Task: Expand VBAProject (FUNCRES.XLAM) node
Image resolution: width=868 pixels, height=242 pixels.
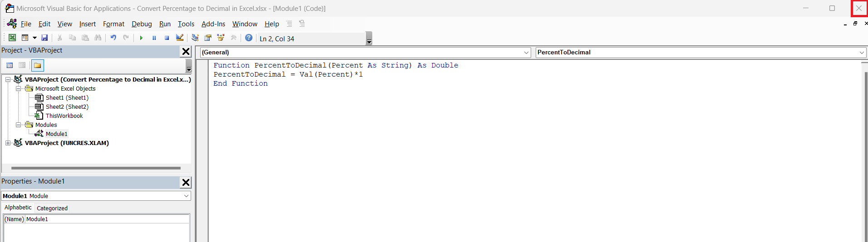Action: (8, 143)
